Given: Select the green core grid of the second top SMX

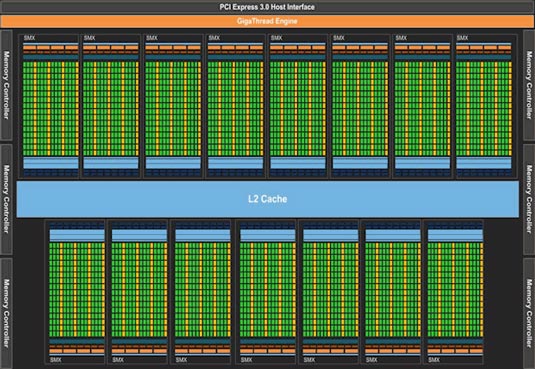Looking at the screenshot, I should tap(111, 109).
